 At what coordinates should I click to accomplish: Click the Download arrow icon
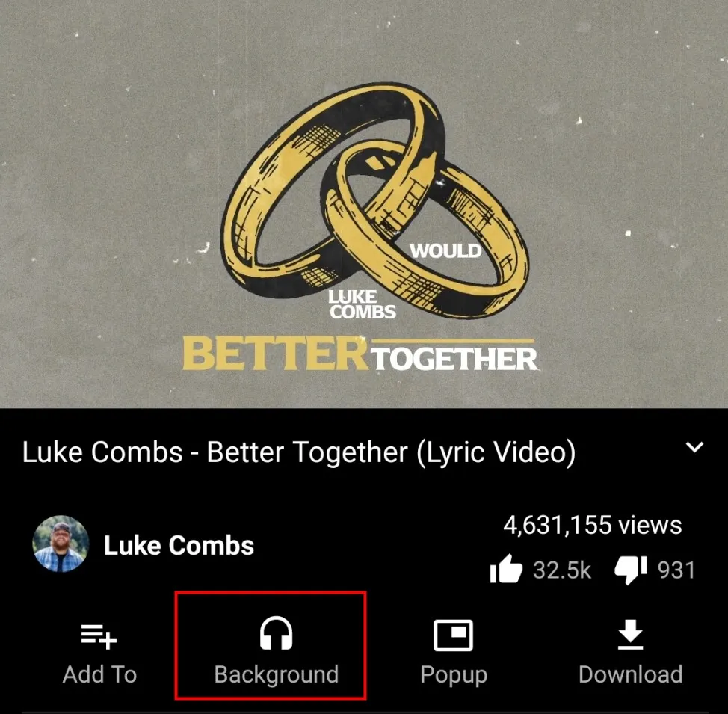click(630, 634)
